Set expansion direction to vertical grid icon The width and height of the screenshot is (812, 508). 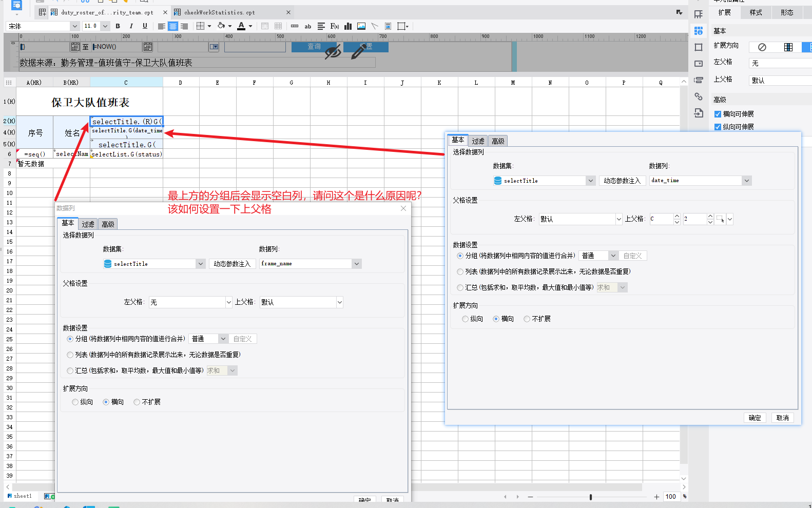tap(788, 47)
